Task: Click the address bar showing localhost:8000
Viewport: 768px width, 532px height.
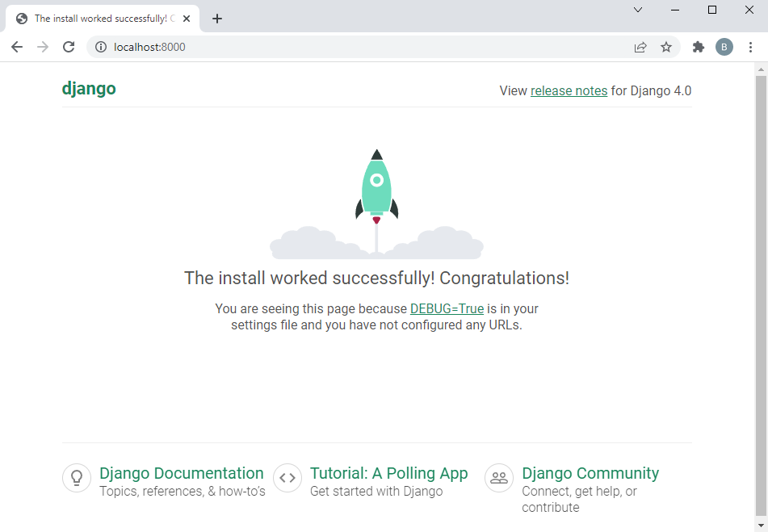Action: click(x=363, y=47)
